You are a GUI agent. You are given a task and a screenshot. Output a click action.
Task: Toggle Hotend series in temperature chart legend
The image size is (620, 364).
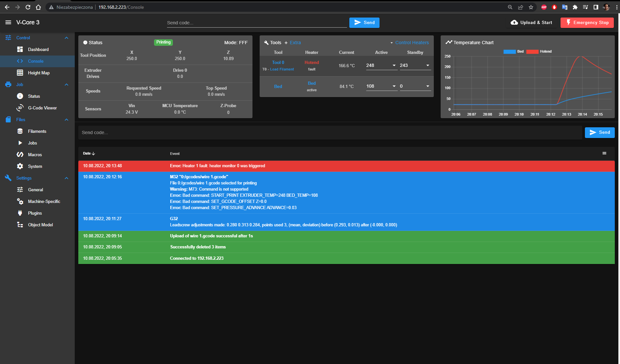pyautogui.click(x=539, y=51)
